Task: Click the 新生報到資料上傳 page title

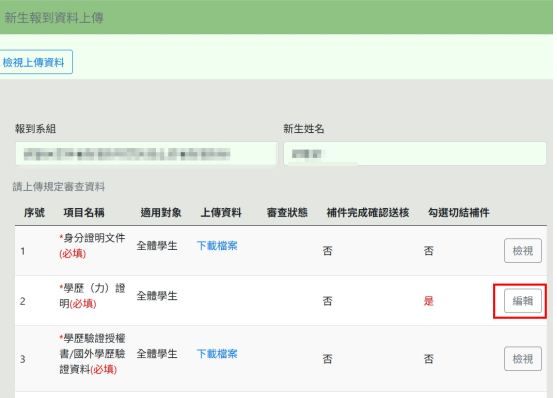Action: tap(54, 17)
